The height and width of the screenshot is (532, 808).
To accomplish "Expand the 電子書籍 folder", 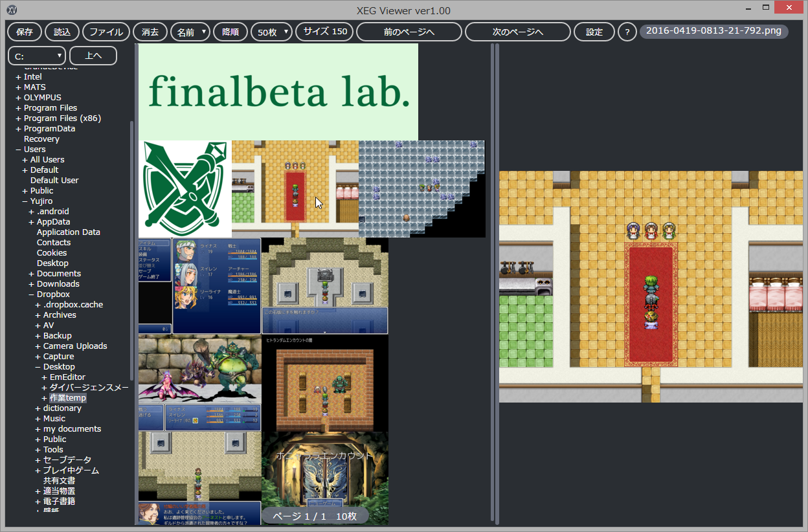I will click(x=38, y=502).
